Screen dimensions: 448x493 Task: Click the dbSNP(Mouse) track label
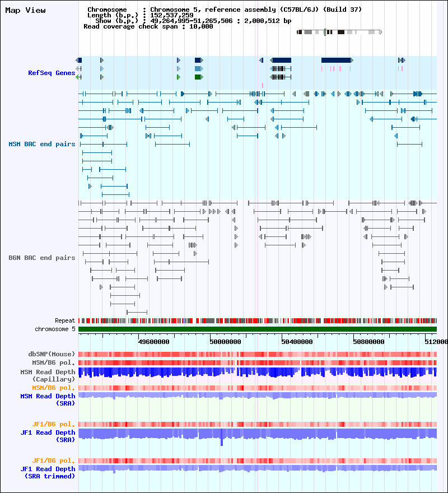click(x=52, y=354)
